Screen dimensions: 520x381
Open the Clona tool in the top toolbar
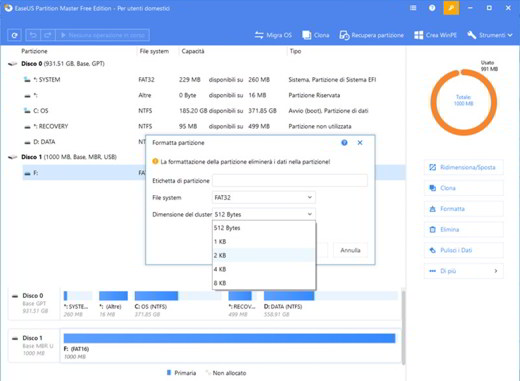click(x=315, y=35)
